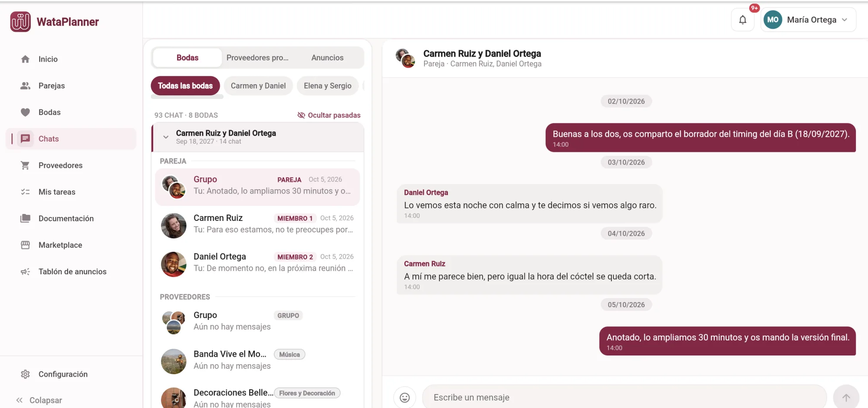This screenshot has height=408, width=868.
Task: Switch to the Bodas tab
Action: 187,58
